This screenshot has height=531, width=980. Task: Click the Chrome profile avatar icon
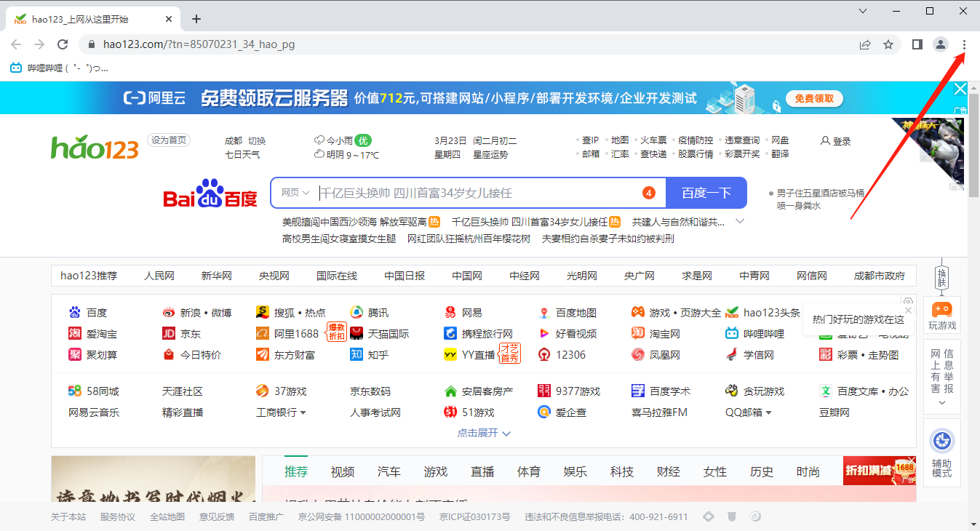coord(941,44)
